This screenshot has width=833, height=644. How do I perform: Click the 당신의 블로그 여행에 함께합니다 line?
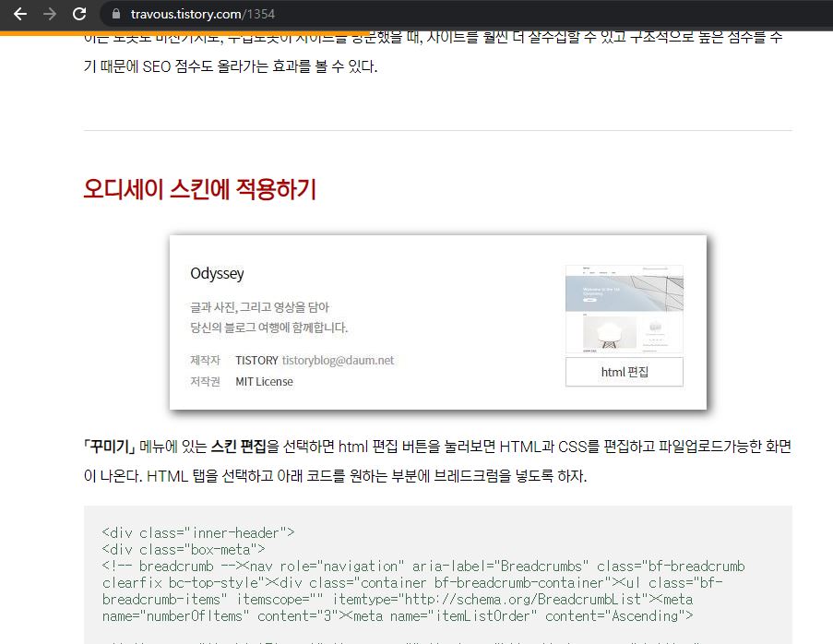click(x=268, y=328)
